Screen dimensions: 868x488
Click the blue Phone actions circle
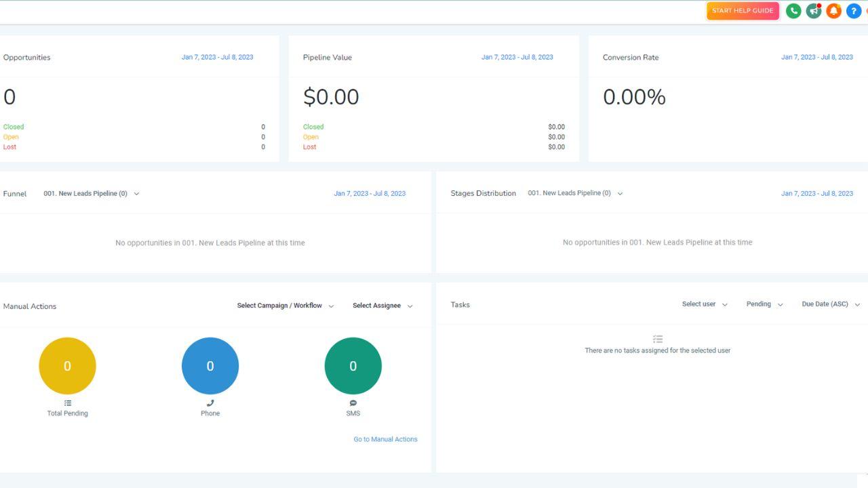click(210, 366)
